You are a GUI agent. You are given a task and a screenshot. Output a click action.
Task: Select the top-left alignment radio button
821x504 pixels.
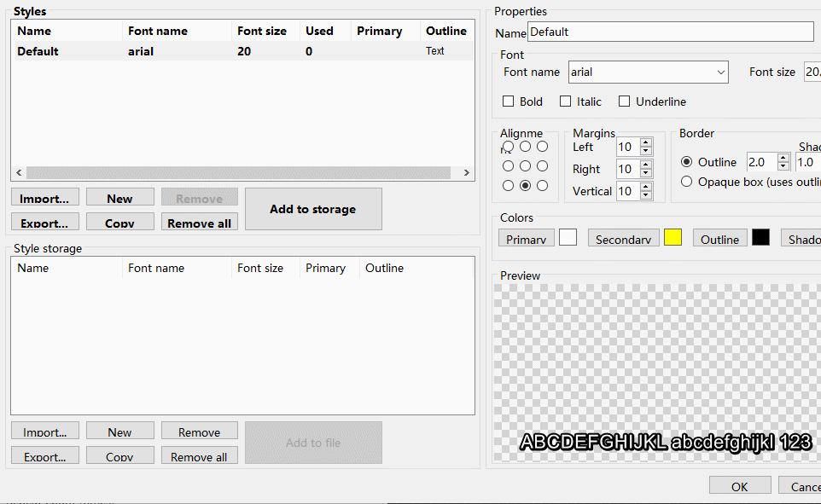coord(508,148)
